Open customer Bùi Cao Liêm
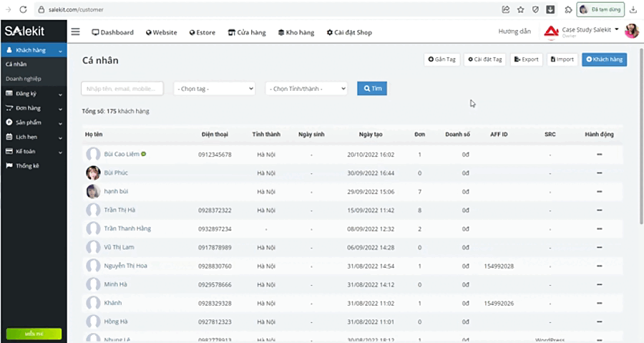This screenshot has height=343, width=644. 122,154
